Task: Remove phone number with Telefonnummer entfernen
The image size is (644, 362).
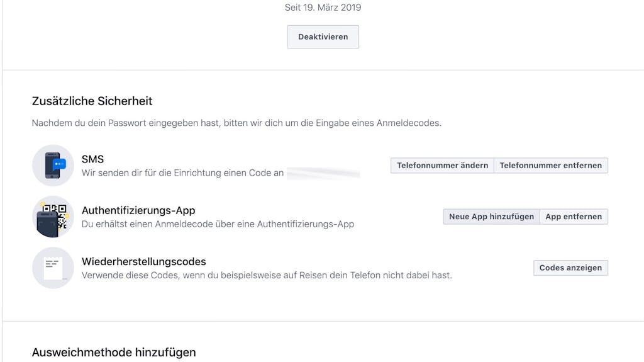Action: pos(551,166)
